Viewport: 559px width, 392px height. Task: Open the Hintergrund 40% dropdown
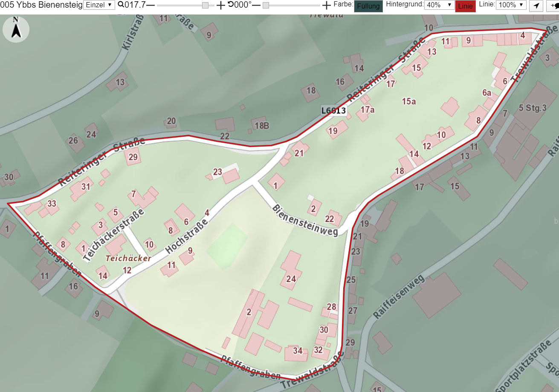pos(439,5)
